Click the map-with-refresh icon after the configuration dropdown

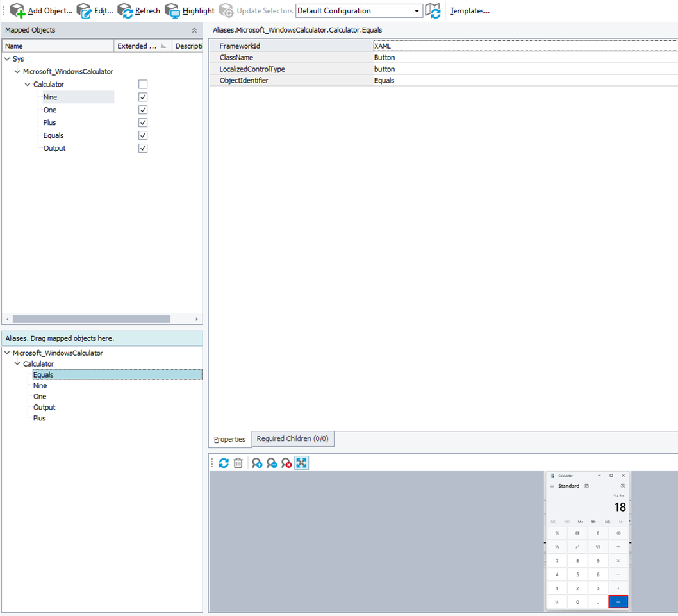pyautogui.click(x=433, y=10)
